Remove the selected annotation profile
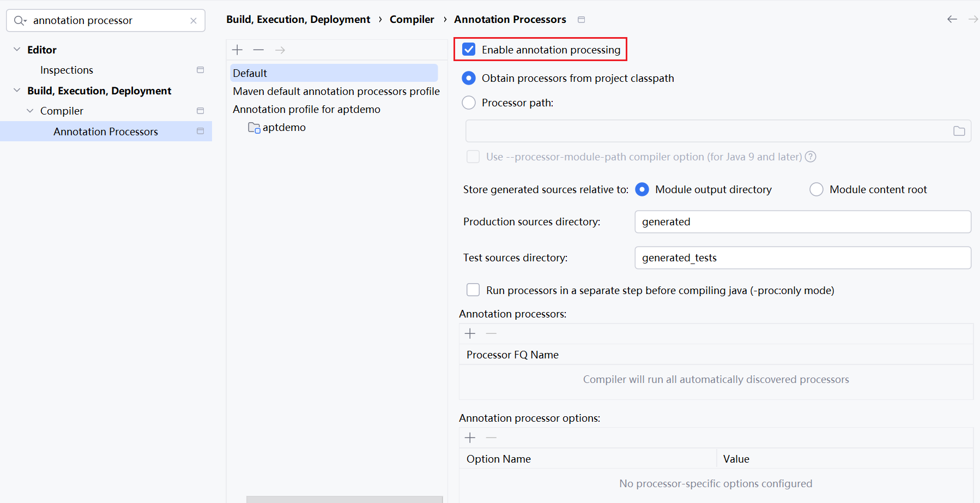Image resolution: width=980 pixels, height=503 pixels. [258, 50]
